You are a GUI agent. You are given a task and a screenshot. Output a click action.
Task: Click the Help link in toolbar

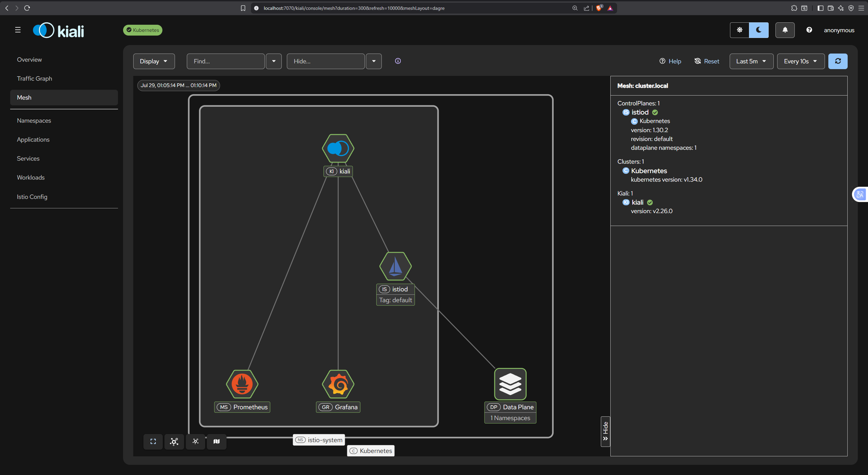click(x=670, y=61)
